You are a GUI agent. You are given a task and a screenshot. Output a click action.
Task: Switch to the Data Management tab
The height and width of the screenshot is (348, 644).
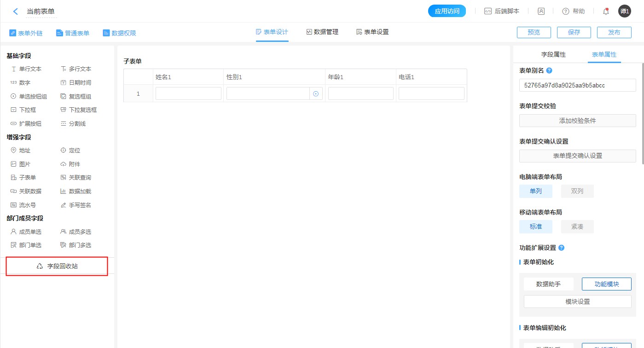pos(322,32)
